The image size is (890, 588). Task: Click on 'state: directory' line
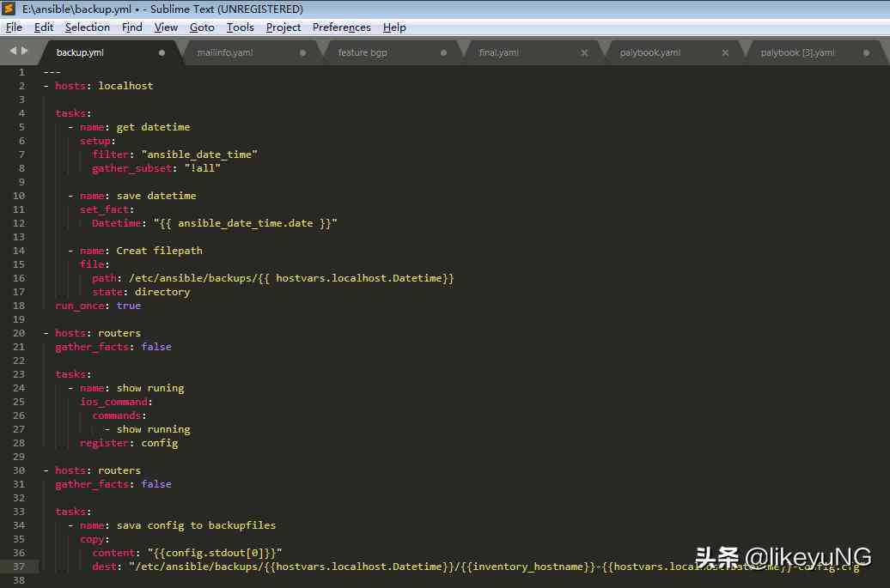[x=141, y=292]
